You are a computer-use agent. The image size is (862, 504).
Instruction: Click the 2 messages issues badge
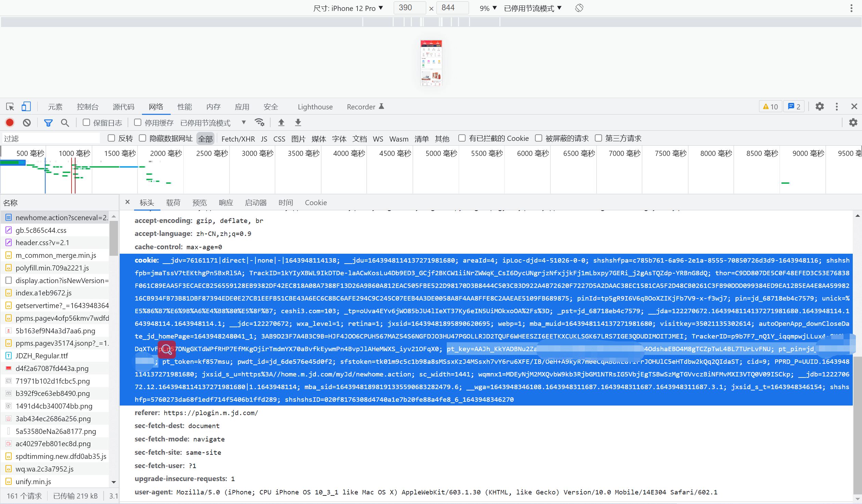[794, 107]
